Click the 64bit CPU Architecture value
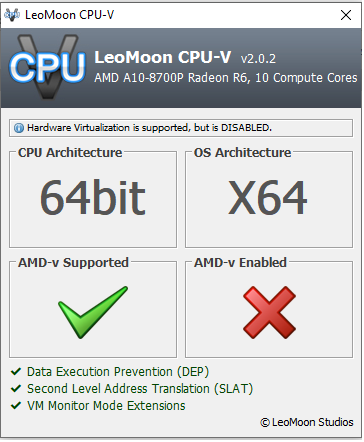The image size is (364, 442). pos(93,197)
